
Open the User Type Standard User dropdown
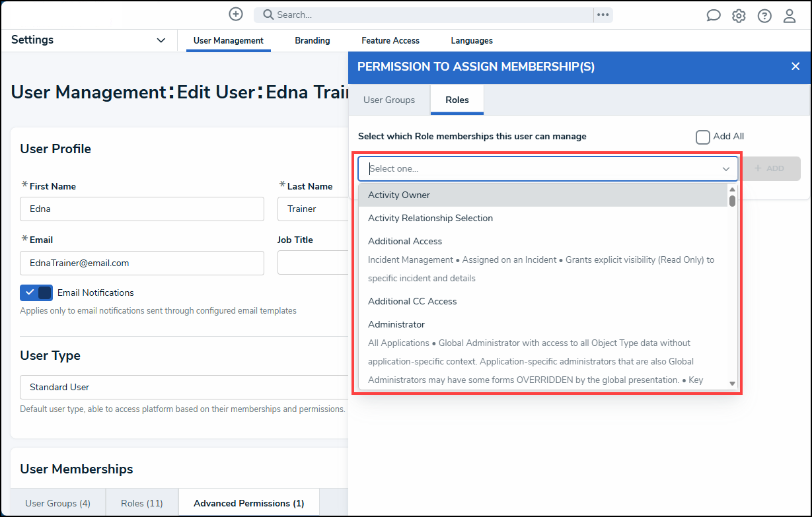(x=184, y=387)
